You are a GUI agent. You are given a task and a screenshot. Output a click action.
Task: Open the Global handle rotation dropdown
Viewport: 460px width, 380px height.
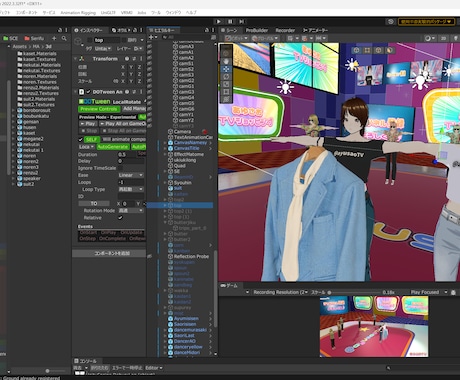coord(266,38)
